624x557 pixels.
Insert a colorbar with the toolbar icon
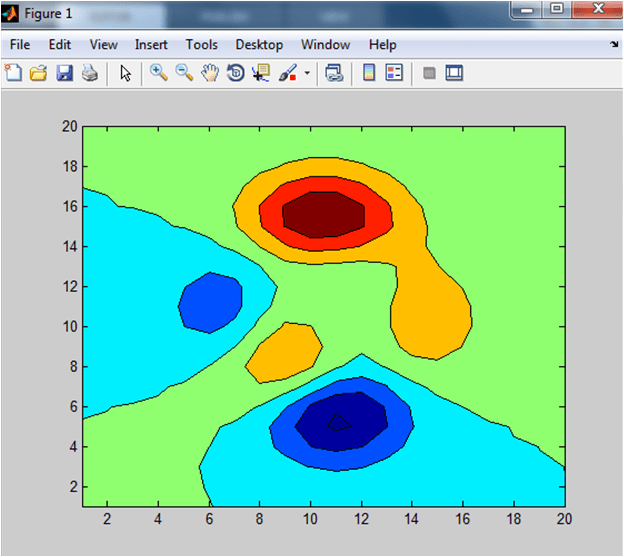(369, 73)
